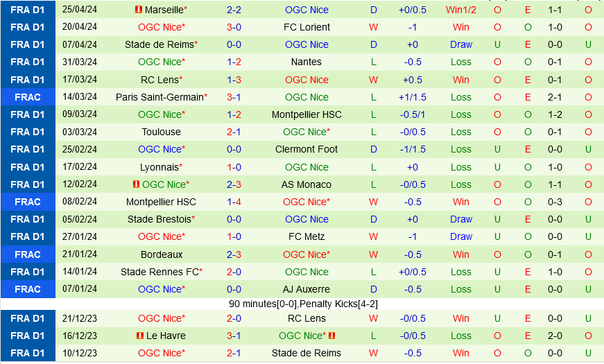The height and width of the screenshot is (364, 604).
Task: Click the red card icon left of Le Havre
Action: point(139,336)
